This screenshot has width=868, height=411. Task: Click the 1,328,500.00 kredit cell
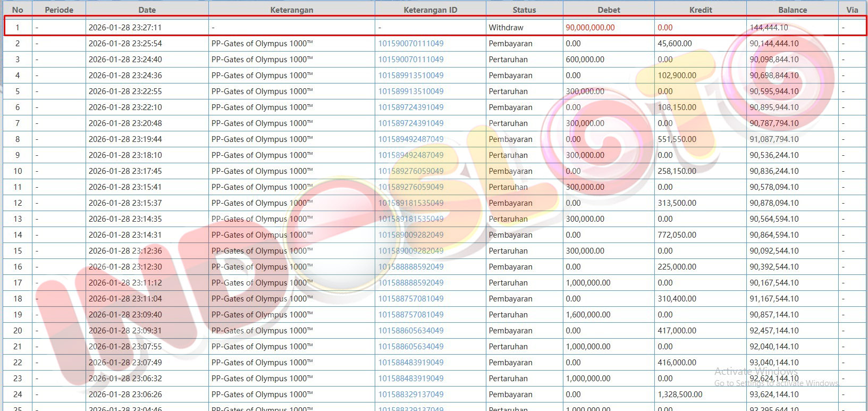pyautogui.click(x=680, y=395)
